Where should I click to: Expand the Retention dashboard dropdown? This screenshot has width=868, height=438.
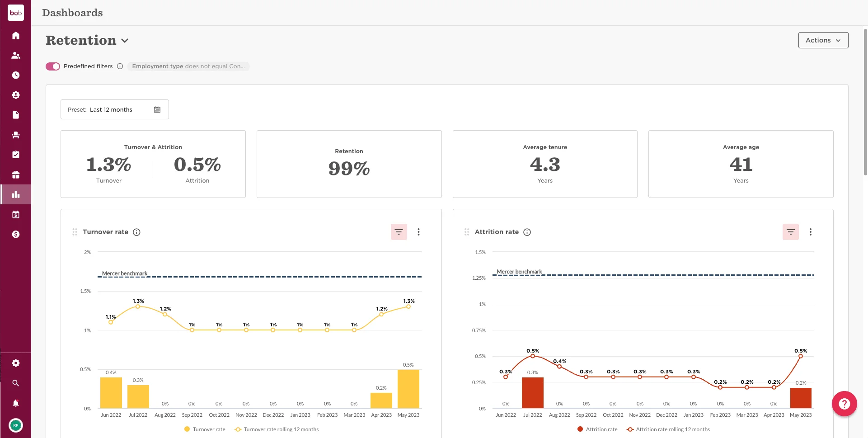[x=125, y=41]
